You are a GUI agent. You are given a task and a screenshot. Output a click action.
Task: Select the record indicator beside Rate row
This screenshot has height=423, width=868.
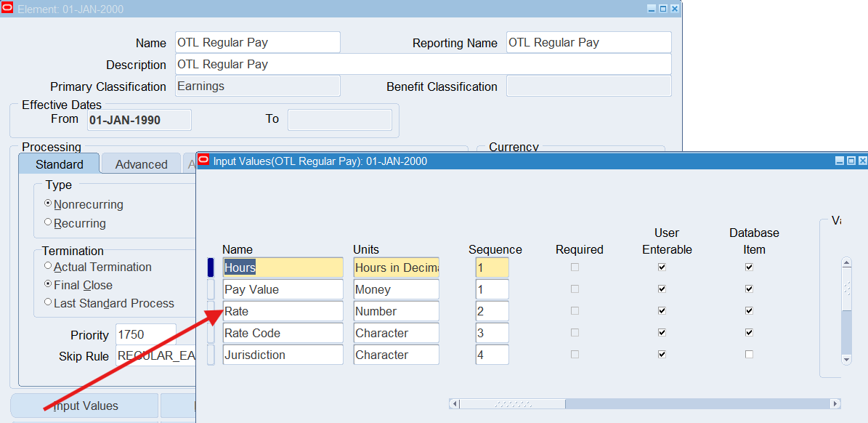211,311
